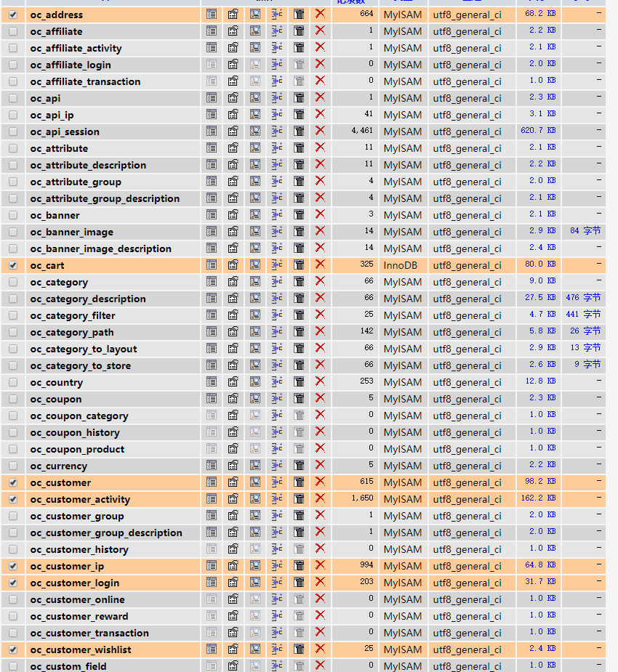Image resolution: width=618 pixels, height=672 pixels.
Task: Open the oc_affiliate_activity table link
Action: point(76,49)
